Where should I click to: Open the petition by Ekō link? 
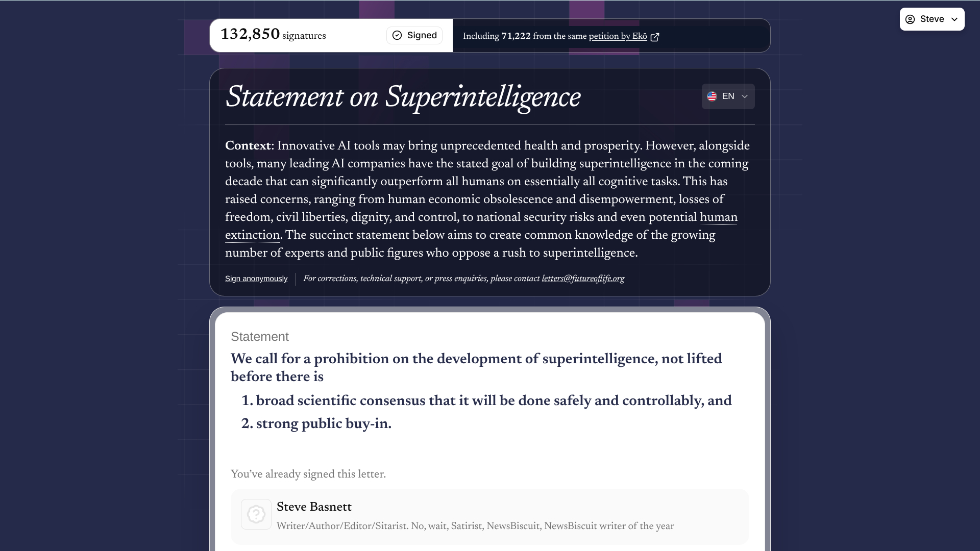point(618,36)
